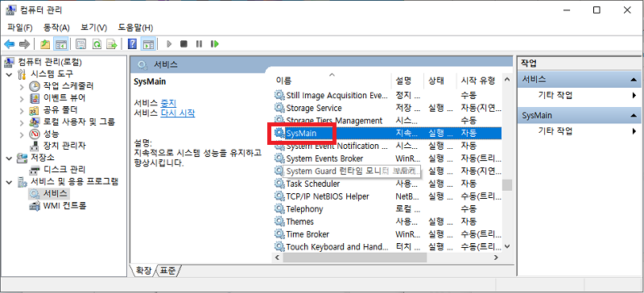Image resolution: width=644 pixels, height=293 pixels.
Task: Click the Export List toolbar icon
Action: (112, 44)
